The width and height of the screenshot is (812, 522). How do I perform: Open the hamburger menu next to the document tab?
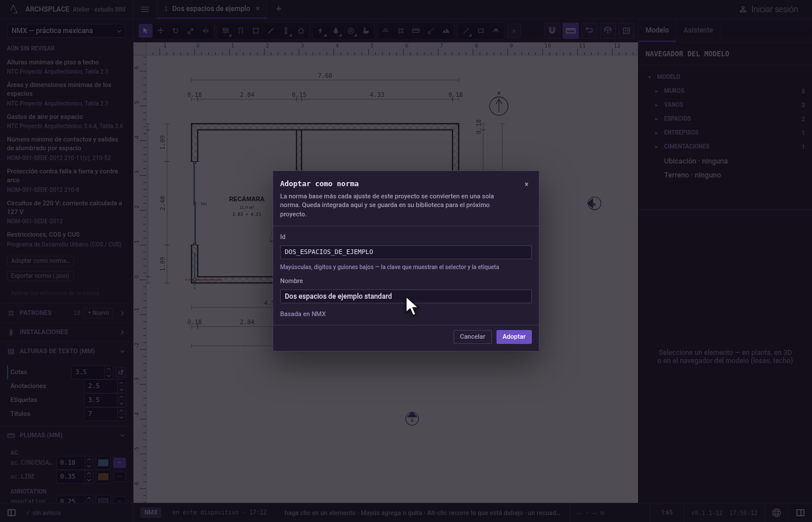pyautogui.click(x=145, y=9)
